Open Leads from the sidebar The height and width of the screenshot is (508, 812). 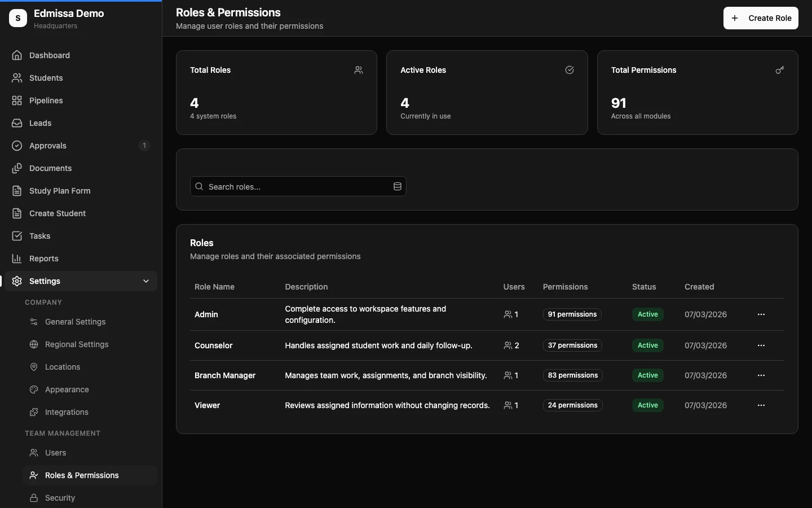point(81,123)
